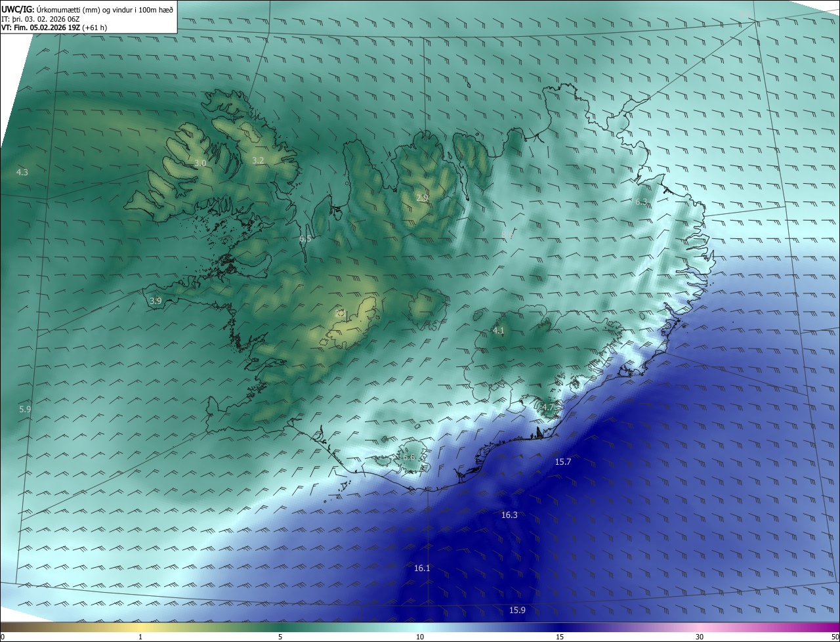Screen dimensions: 840x642
Task: Click the 3.9 value on the western peninsula
Action: (x=156, y=301)
